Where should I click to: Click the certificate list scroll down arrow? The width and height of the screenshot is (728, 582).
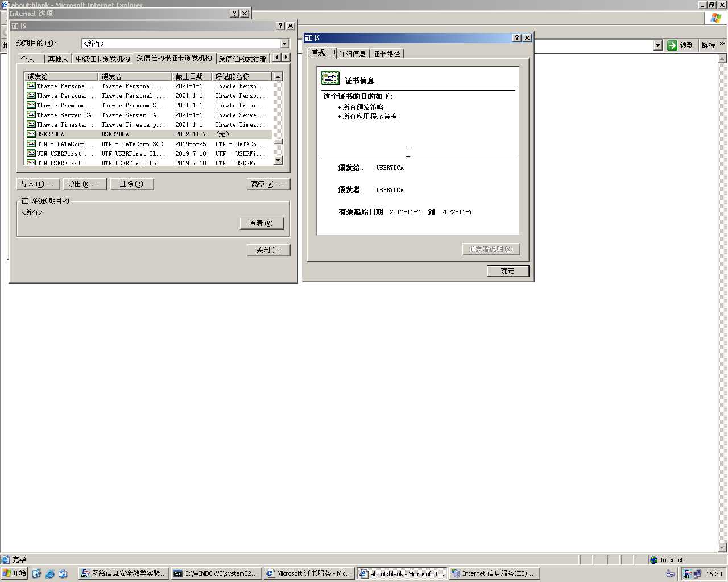pos(278,160)
